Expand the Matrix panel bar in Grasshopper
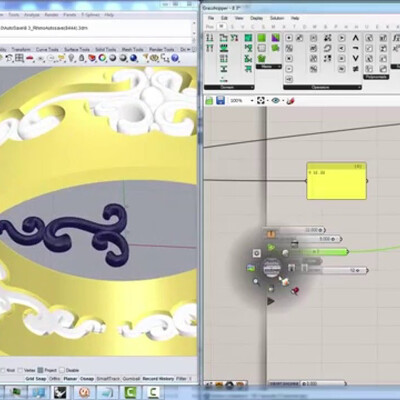 point(269,67)
